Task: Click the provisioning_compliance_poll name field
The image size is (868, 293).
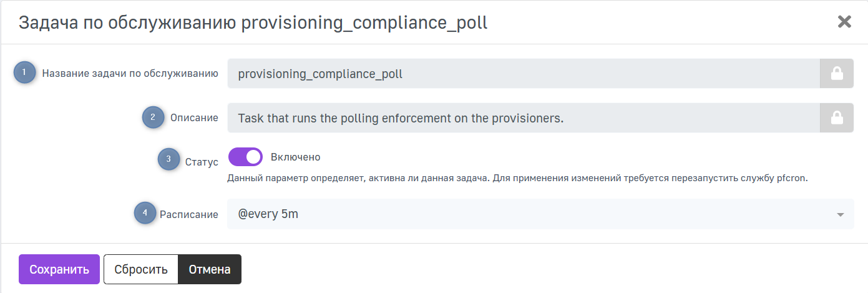Action: [523, 74]
